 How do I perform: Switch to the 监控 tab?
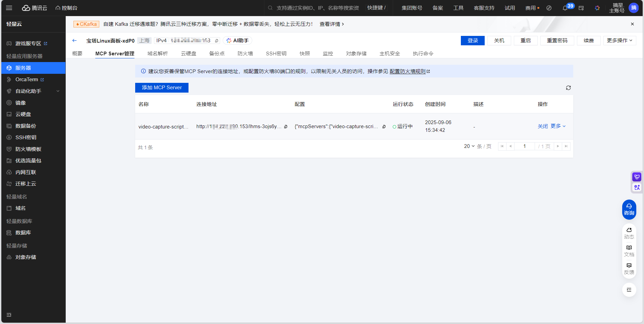tap(328, 54)
